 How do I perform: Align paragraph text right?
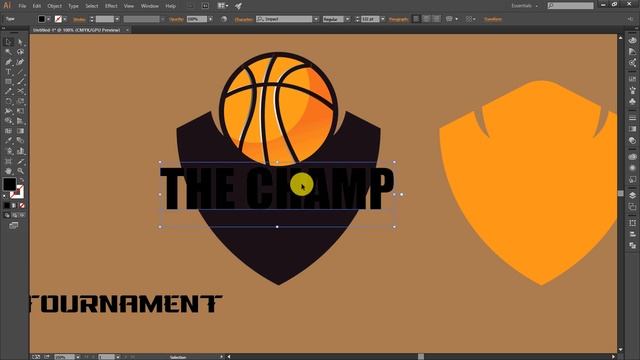click(x=436, y=19)
